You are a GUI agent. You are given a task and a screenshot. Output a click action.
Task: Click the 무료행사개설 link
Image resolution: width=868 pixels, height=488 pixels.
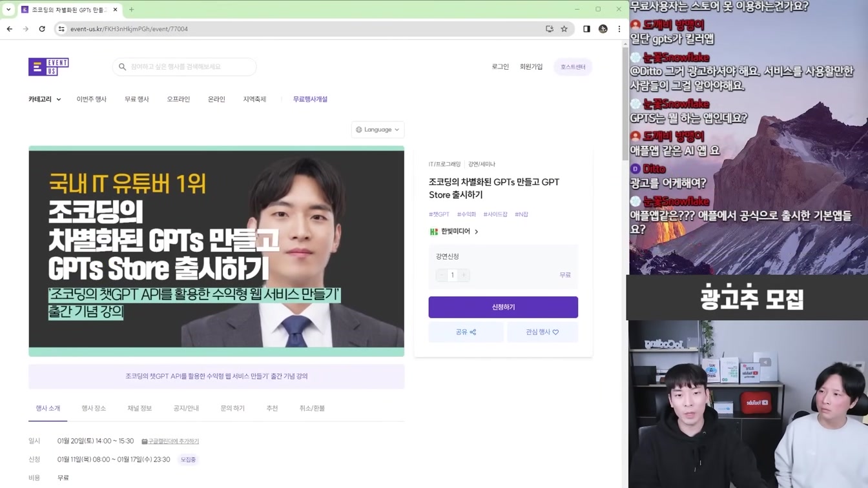click(x=310, y=99)
